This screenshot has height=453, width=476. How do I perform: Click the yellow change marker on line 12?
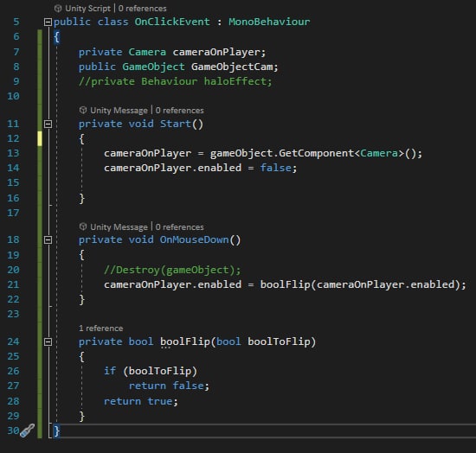(x=40, y=138)
